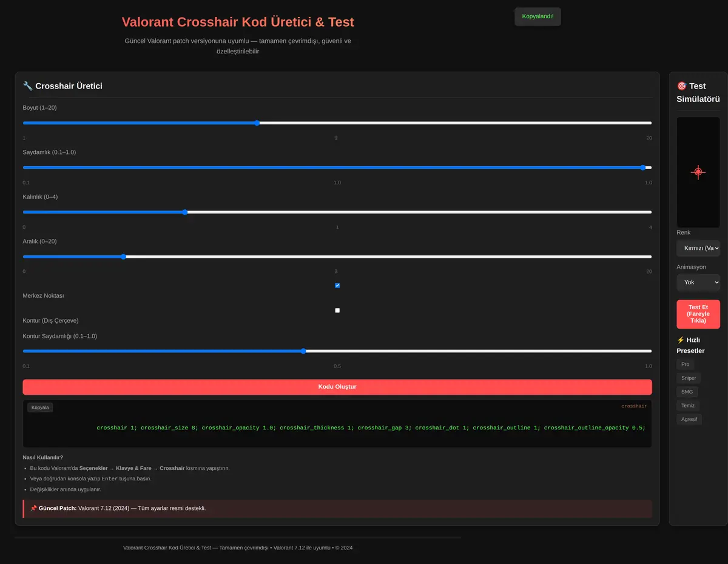Click the Aralık (0–20) slider handle
Image resolution: width=728 pixels, height=564 pixels.
tap(123, 257)
